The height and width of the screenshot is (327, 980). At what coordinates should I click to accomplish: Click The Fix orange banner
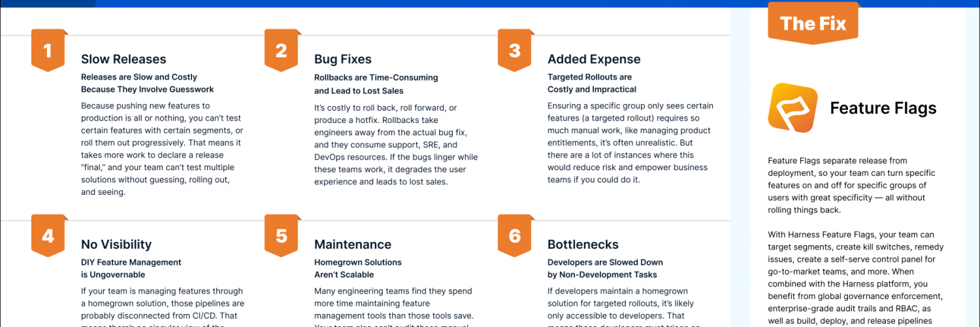pyautogui.click(x=813, y=24)
